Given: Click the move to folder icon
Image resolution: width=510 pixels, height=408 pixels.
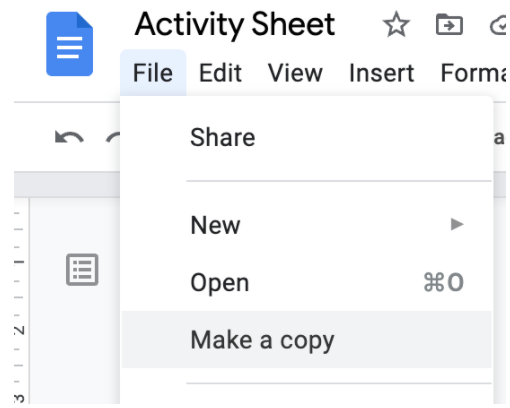Looking at the screenshot, I should point(449,24).
